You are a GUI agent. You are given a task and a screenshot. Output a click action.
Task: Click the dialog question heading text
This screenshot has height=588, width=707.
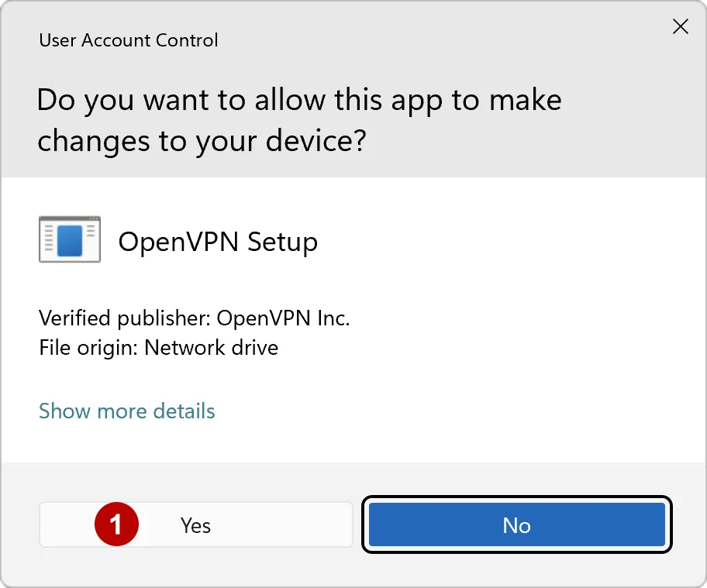[x=298, y=120]
